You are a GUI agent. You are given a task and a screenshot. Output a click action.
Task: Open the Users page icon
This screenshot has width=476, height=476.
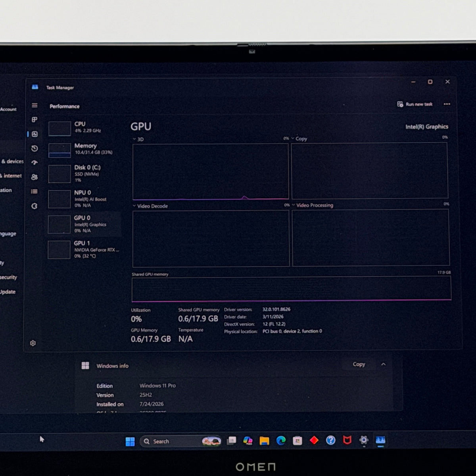[x=35, y=177]
